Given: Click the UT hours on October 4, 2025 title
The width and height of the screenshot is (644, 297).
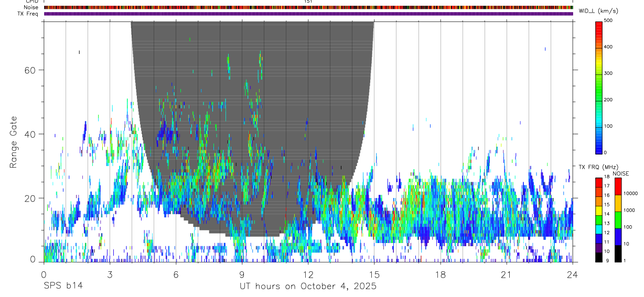Looking at the screenshot, I should click(x=308, y=287).
